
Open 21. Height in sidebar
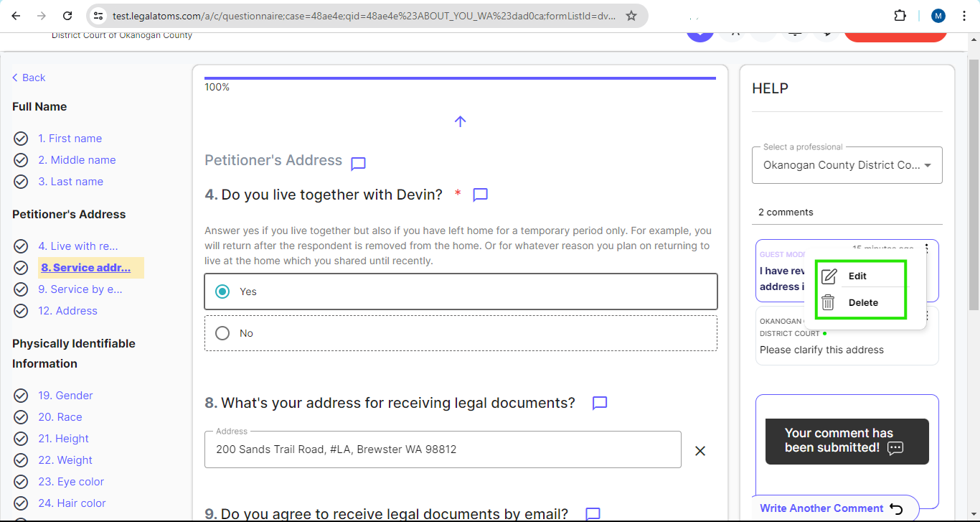(64, 439)
